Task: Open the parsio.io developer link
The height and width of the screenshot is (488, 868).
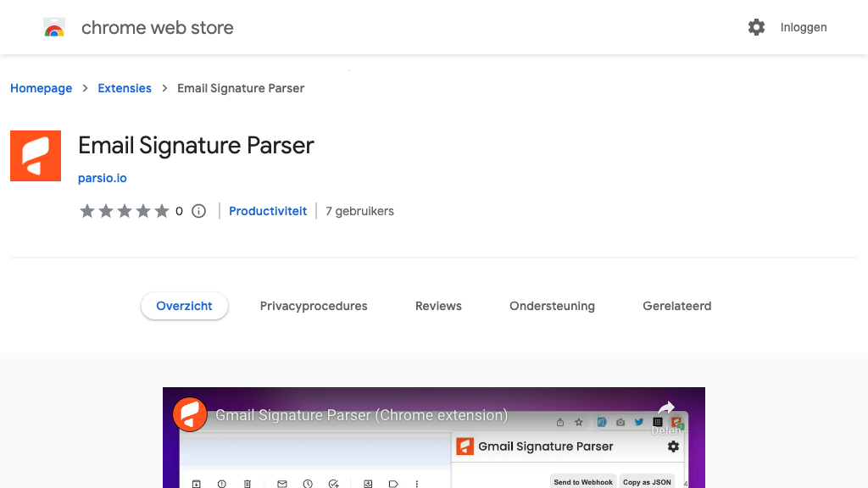Action: (103, 178)
